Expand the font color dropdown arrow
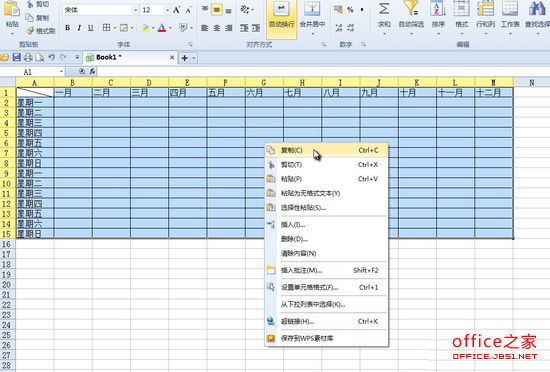 point(170,28)
